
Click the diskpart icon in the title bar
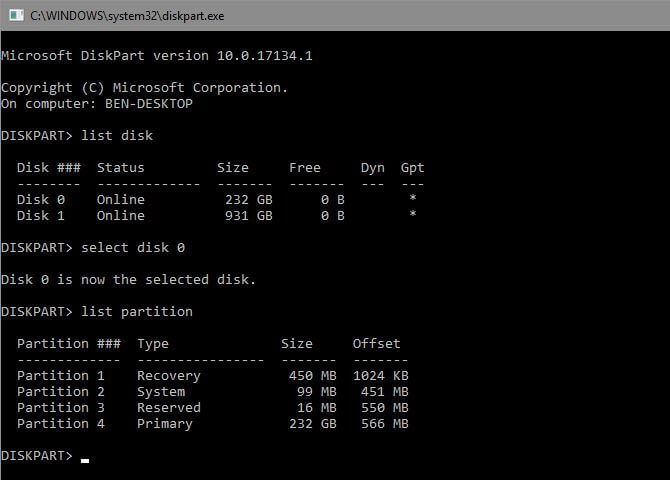(14, 15)
